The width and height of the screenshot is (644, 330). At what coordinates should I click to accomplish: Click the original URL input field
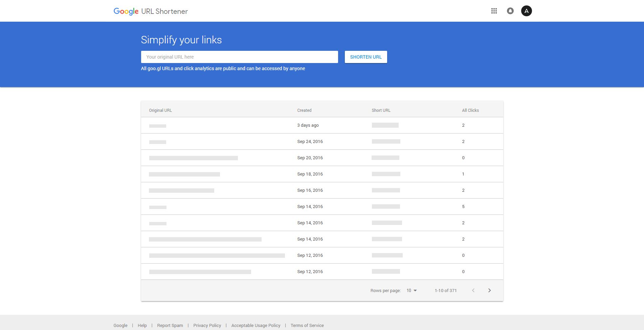[x=239, y=57]
